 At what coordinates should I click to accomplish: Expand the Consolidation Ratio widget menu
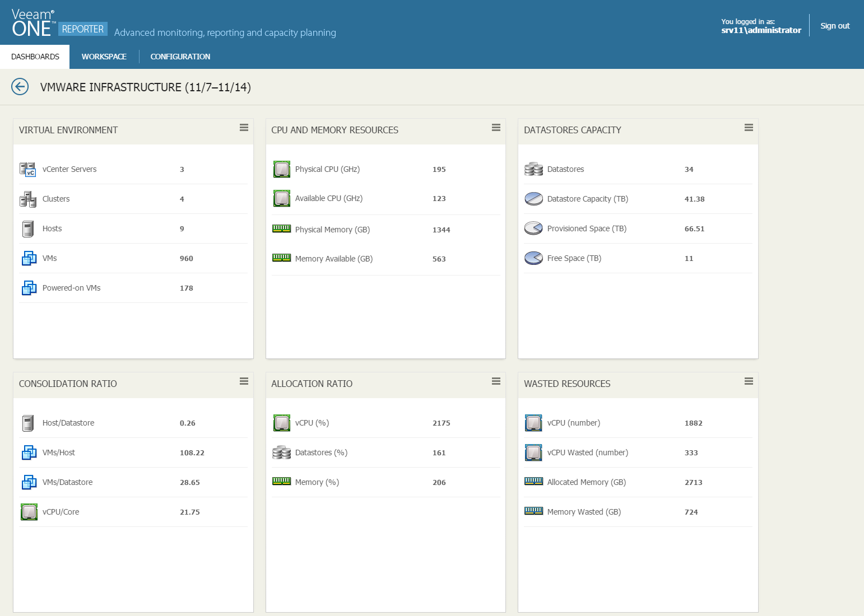coord(244,381)
